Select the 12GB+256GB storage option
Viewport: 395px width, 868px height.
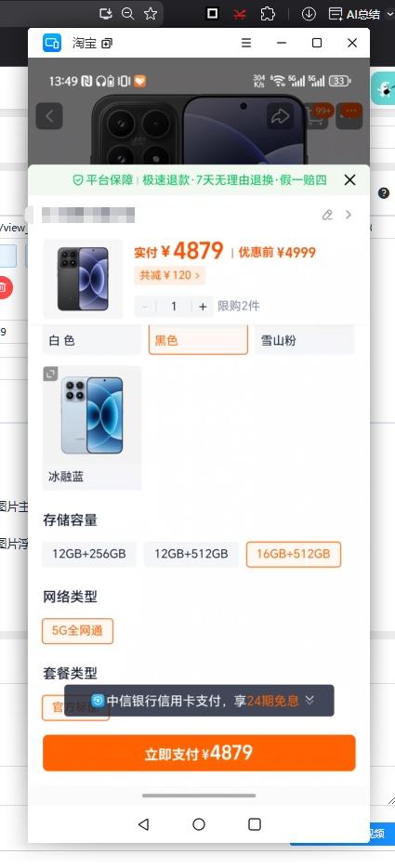click(x=89, y=554)
